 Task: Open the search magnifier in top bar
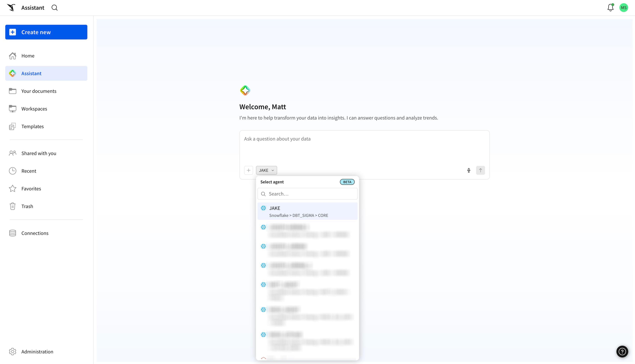55,8
